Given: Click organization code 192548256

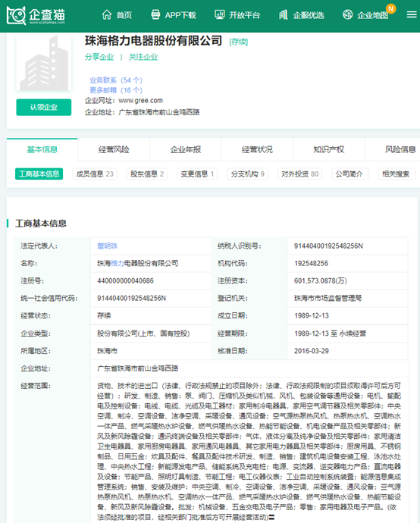Looking at the screenshot, I should [312, 263].
